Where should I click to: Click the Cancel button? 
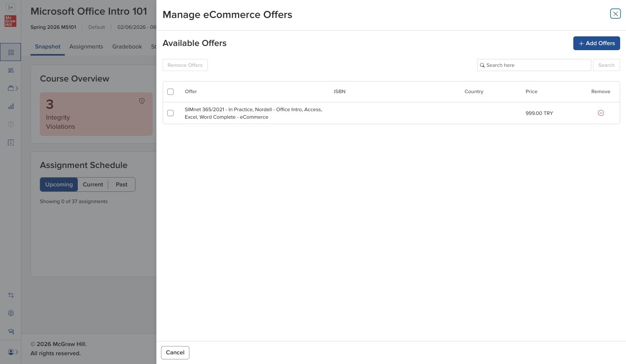click(175, 353)
